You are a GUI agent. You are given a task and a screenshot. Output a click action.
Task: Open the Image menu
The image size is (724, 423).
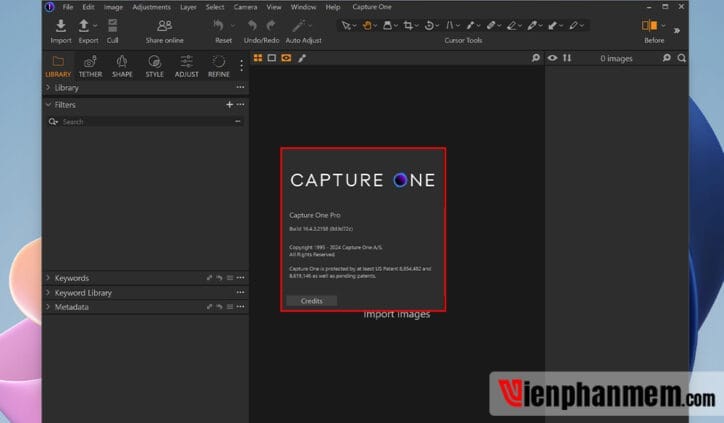coord(113,7)
